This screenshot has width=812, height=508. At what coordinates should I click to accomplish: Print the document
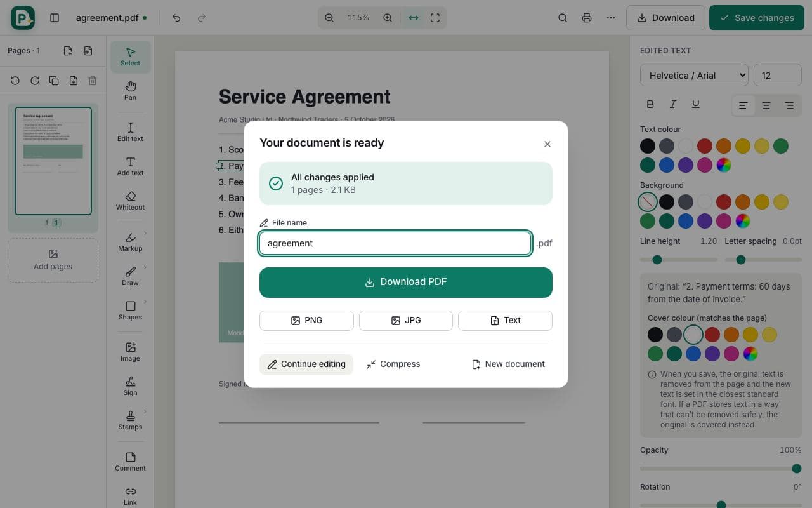587,18
